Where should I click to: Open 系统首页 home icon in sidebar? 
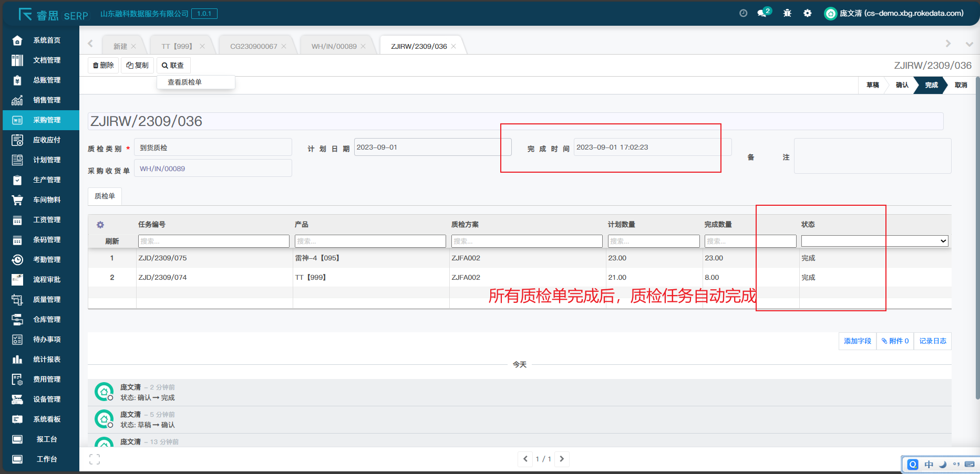17,40
